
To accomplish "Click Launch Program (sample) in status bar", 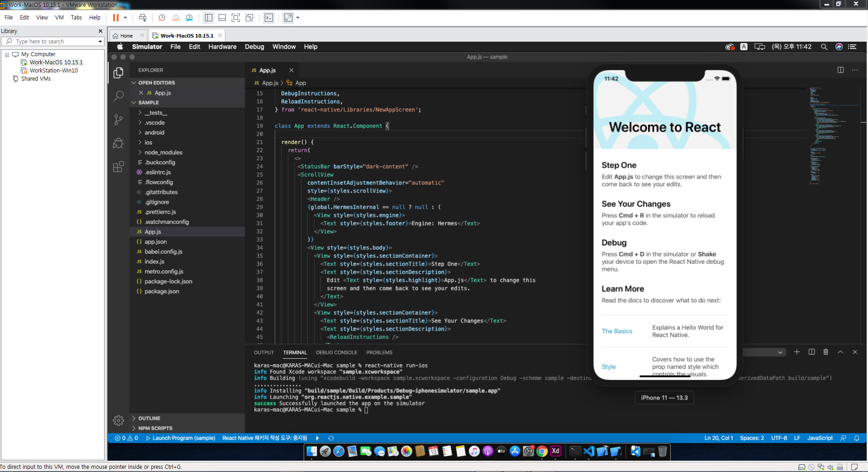I will (180, 438).
